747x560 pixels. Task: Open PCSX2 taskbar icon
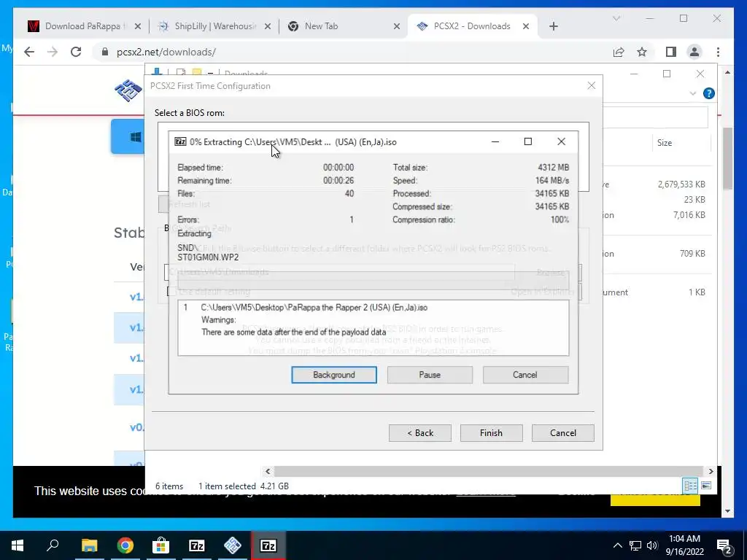(233, 545)
